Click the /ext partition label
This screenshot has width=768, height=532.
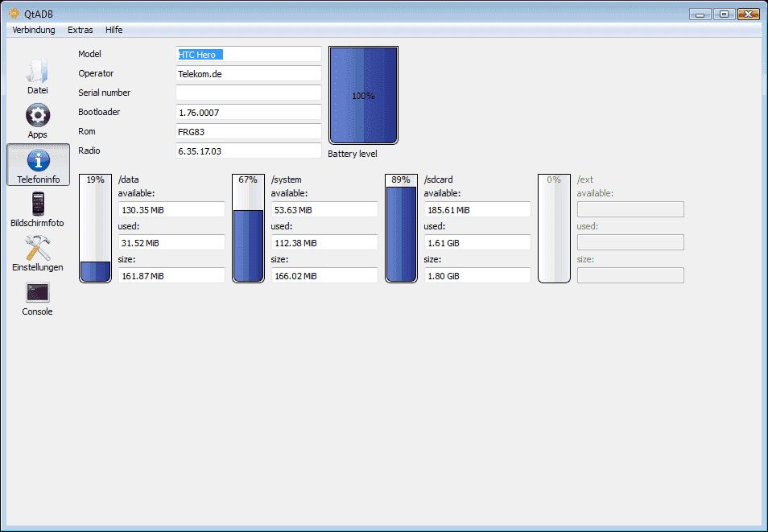584,179
